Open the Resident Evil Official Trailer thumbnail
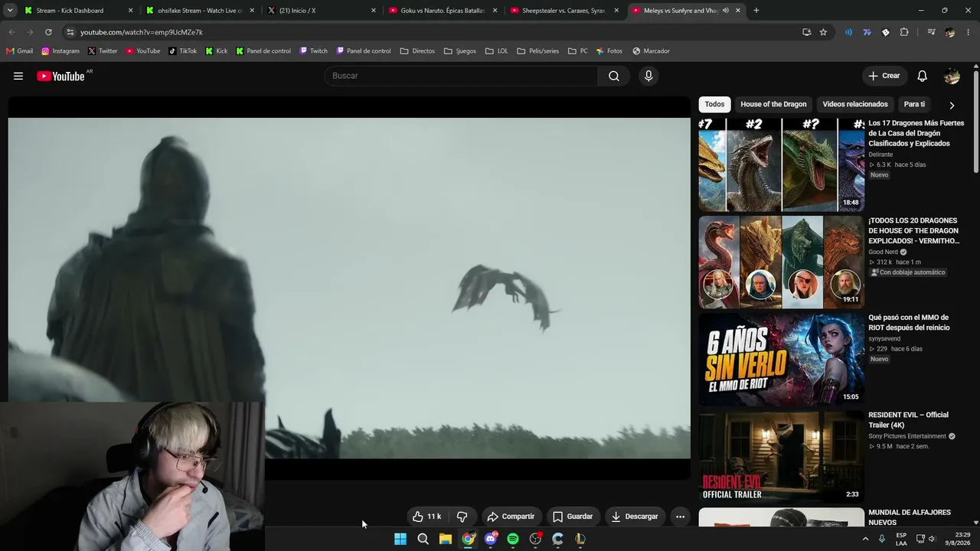 [781, 456]
